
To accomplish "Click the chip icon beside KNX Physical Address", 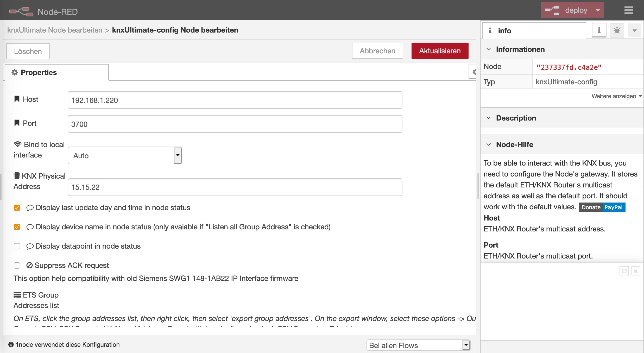I will pyautogui.click(x=17, y=176).
